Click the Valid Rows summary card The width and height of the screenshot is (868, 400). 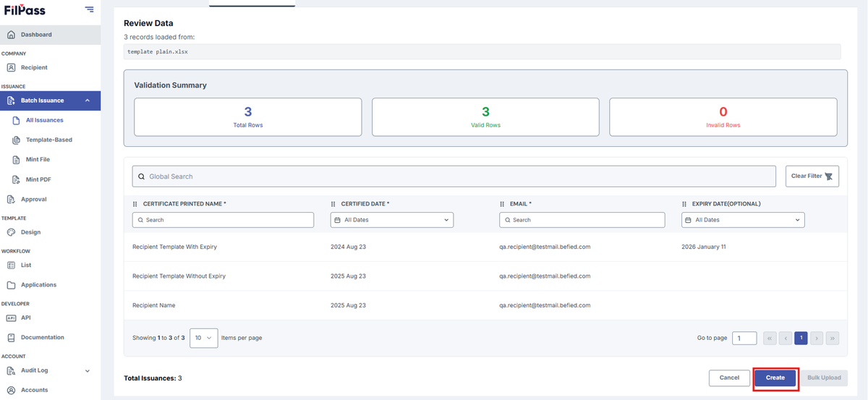pos(485,117)
